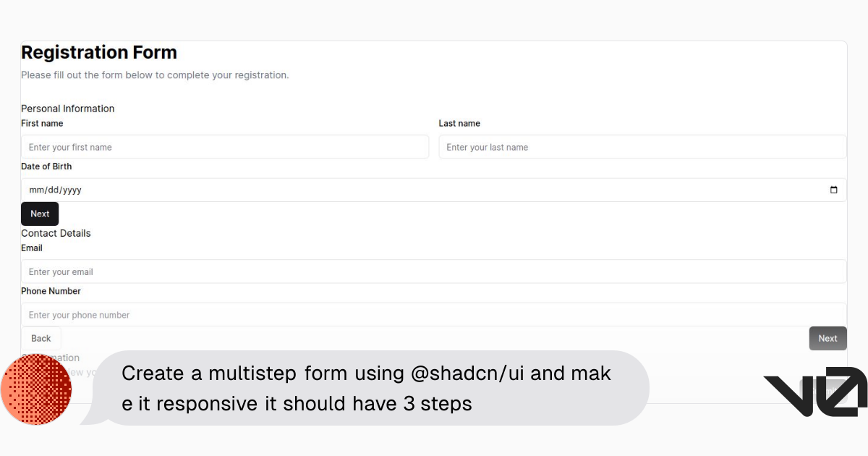Click the black Next button under Date of Birth

[40, 214]
